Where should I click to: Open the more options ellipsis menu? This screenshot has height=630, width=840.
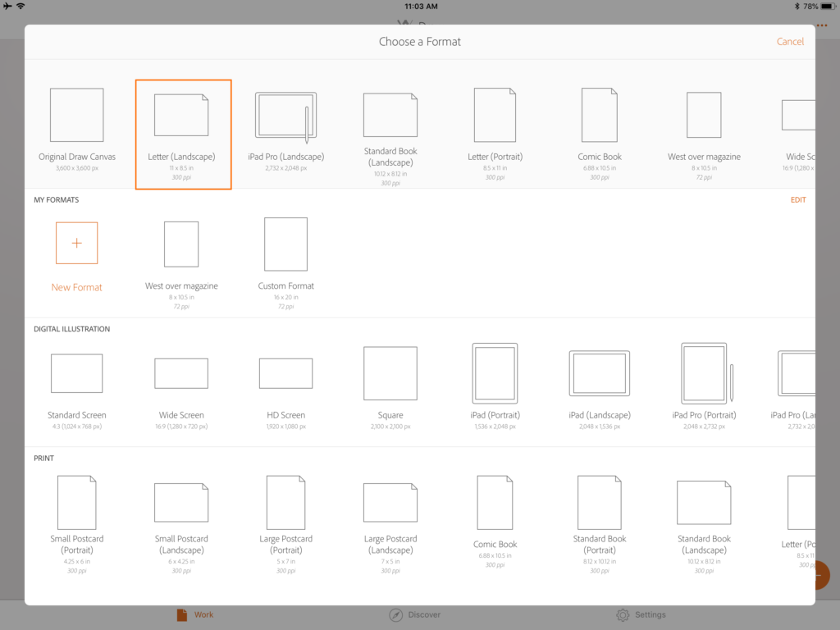[822, 25]
